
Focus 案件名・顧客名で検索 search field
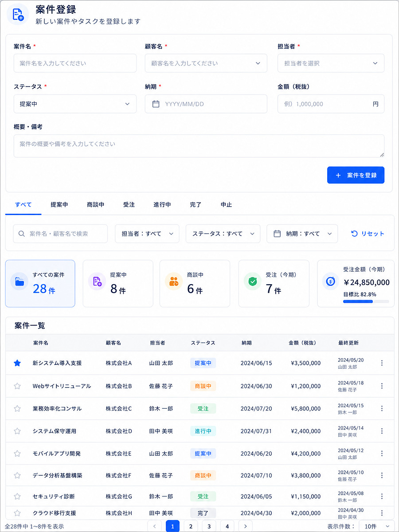click(60, 234)
